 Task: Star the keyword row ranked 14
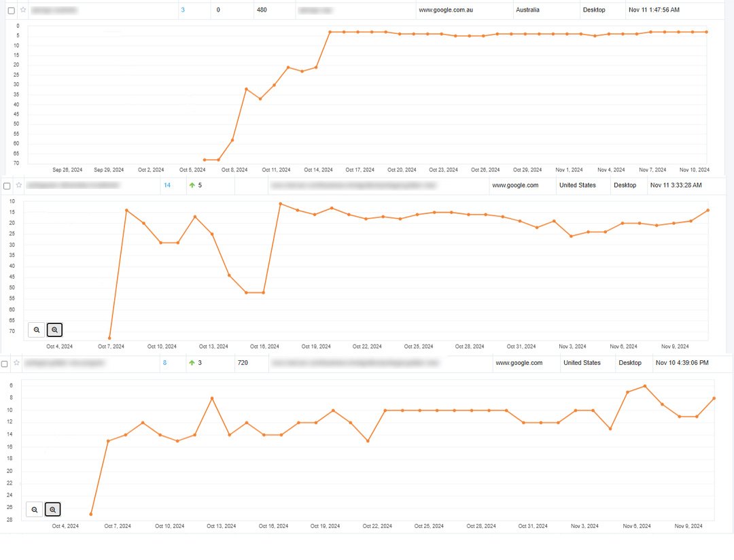pyautogui.click(x=19, y=186)
